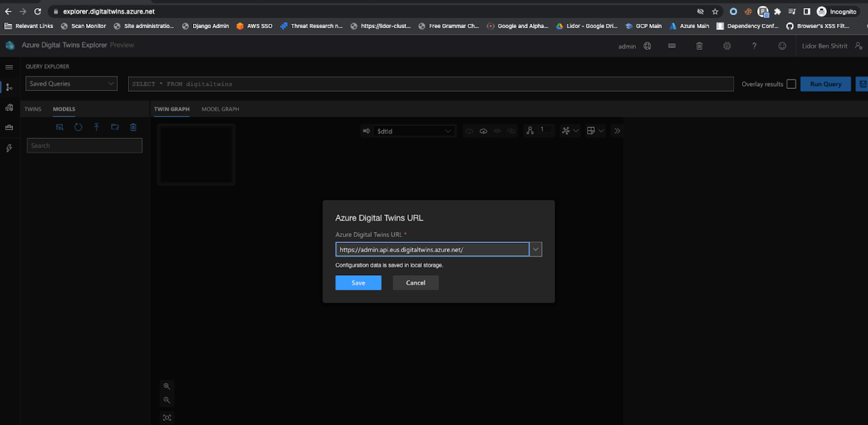Screen dimensions: 868x425
Task: Delete all models with the trash icon
Action: (x=133, y=127)
